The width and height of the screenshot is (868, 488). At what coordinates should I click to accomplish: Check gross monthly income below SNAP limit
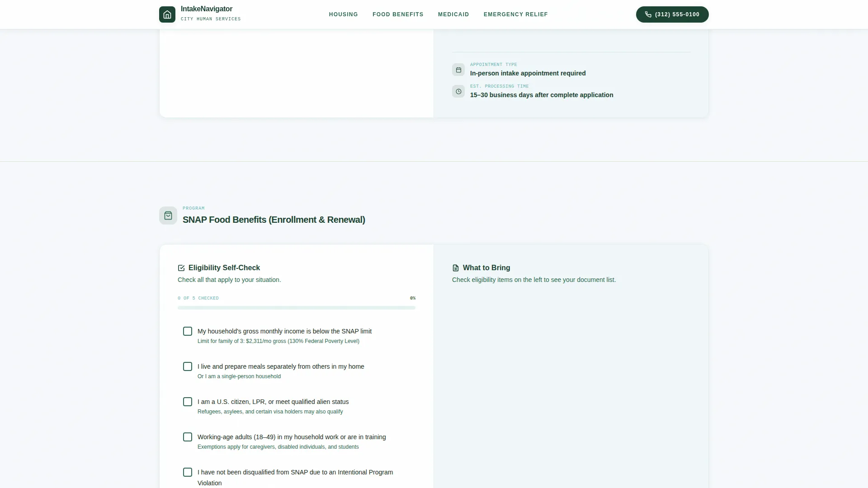click(188, 331)
